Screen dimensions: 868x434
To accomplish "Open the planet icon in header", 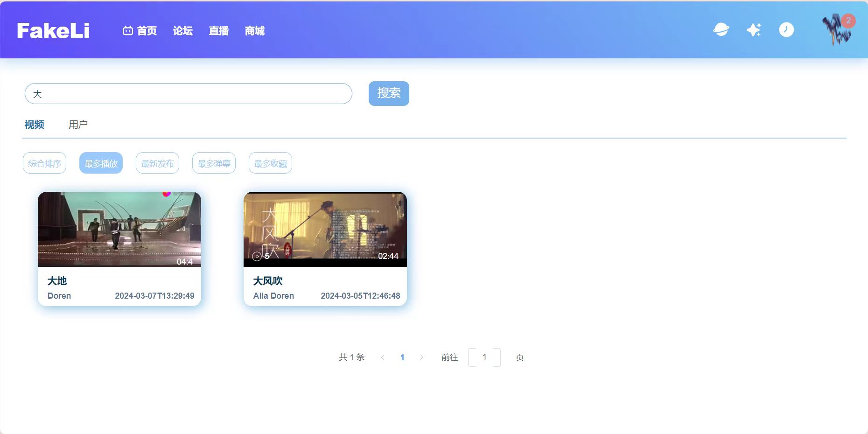I will coord(721,30).
